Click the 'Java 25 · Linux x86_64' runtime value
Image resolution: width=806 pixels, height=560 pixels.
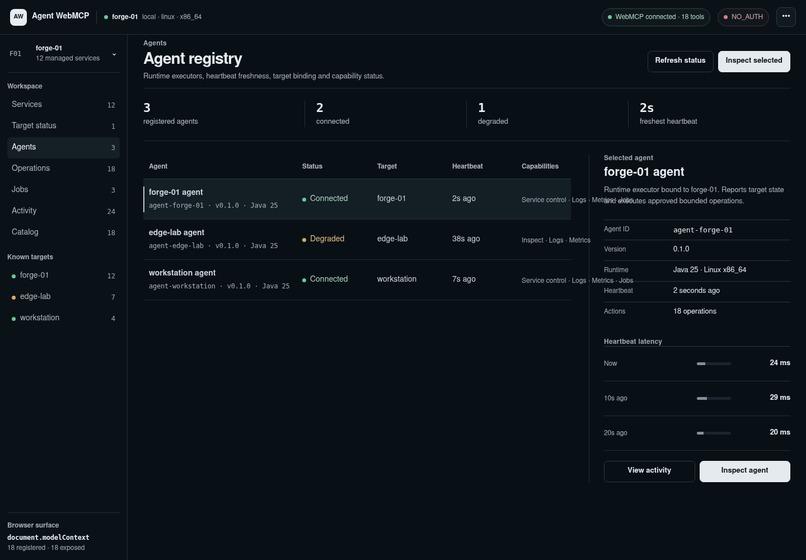(x=709, y=270)
